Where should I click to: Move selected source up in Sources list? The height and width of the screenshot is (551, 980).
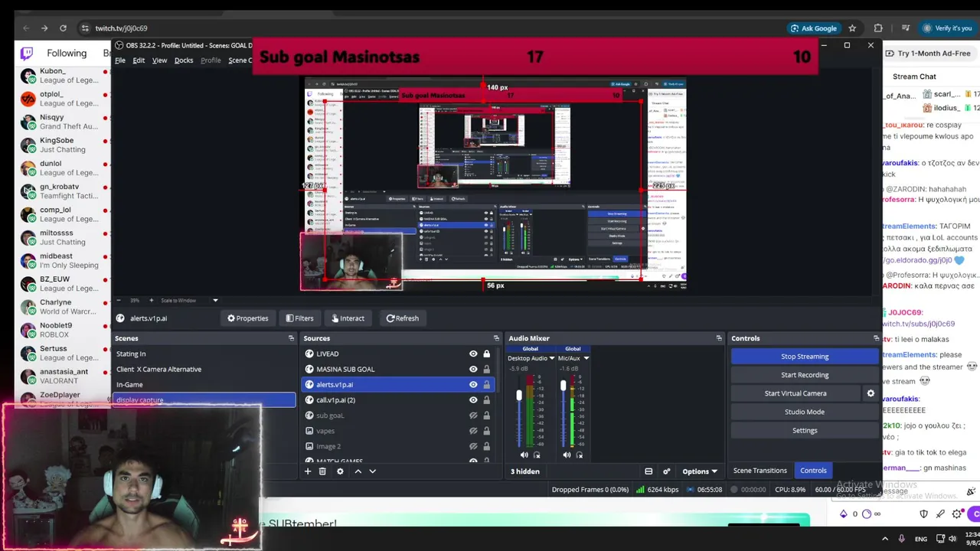(x=358, y=471)
